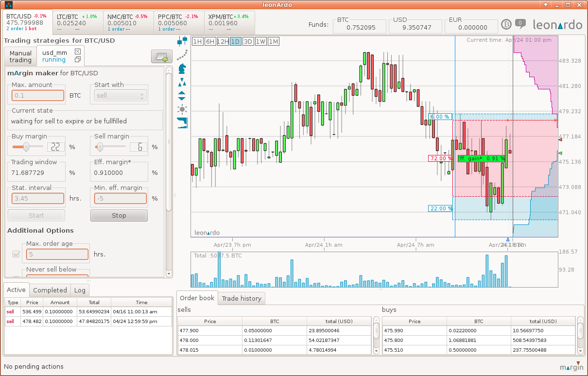
Task: Select the candlestick chart icon
Action: [x=182, y=41]
